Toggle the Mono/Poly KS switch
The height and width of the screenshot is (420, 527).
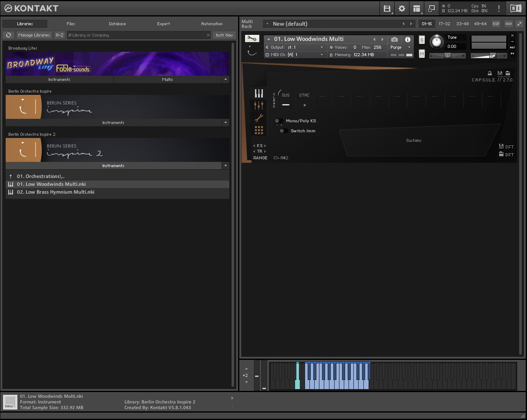pos(279,121)
